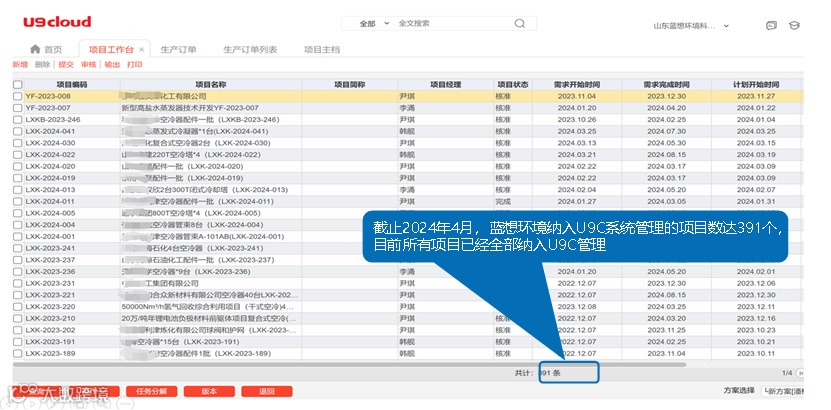This screenshot has width=831, height=410.
Task: Switch to the 生产订单列表 tab
Action: click(x=250, y=50)
